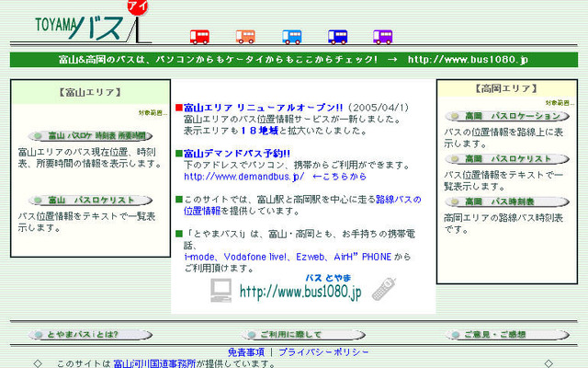Open ご利用に際して button
588x368 pixels.
tap(303, 335)
